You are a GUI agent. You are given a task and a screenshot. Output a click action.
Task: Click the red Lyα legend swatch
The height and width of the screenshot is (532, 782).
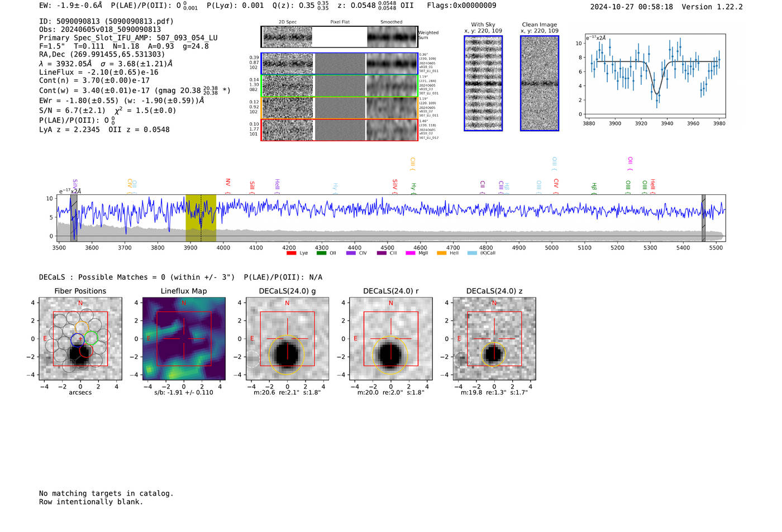click(x=291, y=253)
